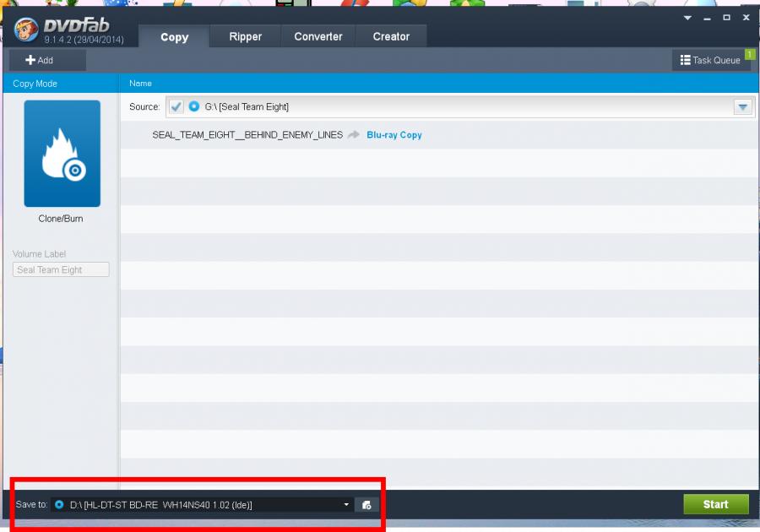Click the green task count badge
Viewport: 760px width, 532px height.
point(750,54)
